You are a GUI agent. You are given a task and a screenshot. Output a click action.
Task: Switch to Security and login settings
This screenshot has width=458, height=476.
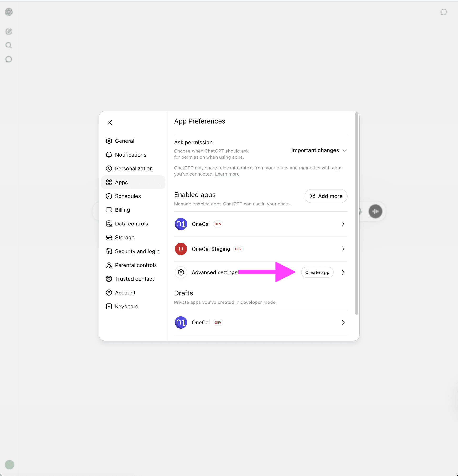(133, 251)
